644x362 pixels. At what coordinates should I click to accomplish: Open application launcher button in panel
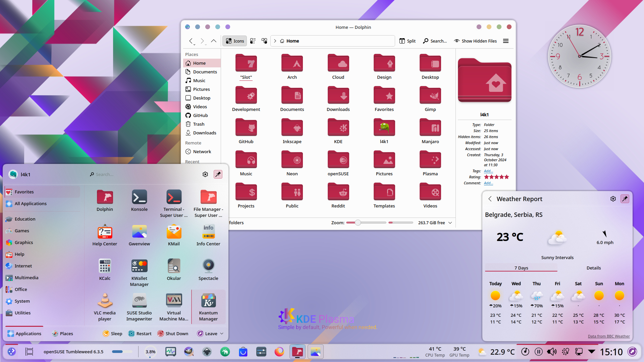pyautogui.click(x=12, y=352)
